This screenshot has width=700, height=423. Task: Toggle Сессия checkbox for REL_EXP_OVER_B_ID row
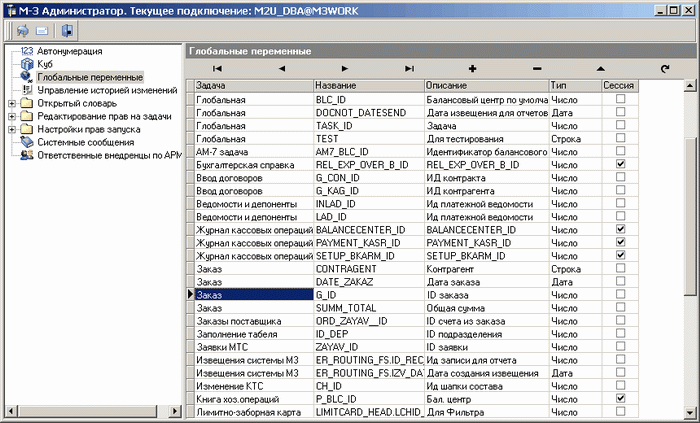tap(621, 164)
